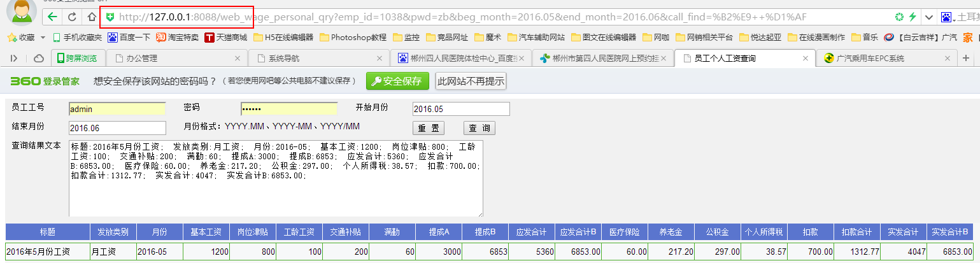The image size is (980, 263).
Task: Reload the page with the refresh icon
Action: coord(72,17)
